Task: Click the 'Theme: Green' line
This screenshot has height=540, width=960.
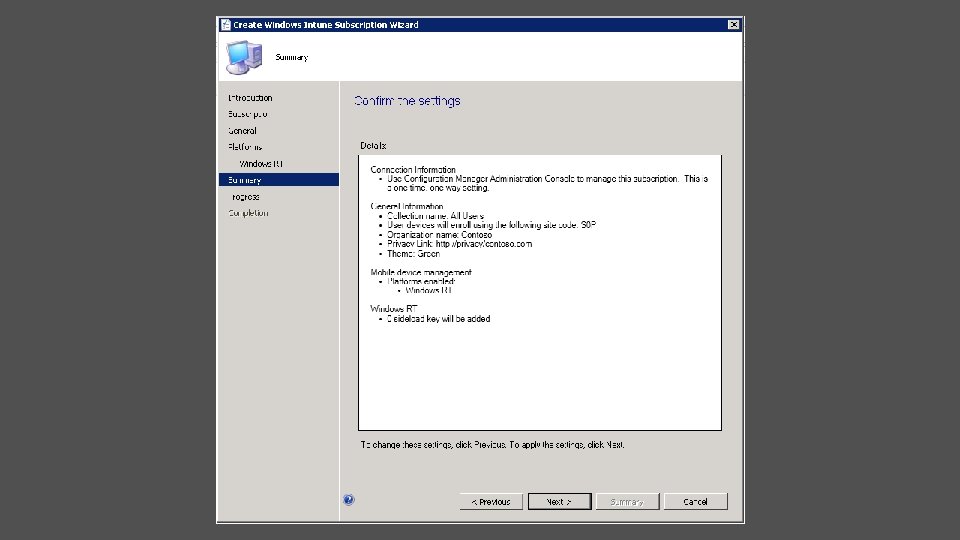Action: tap(413, 253)
